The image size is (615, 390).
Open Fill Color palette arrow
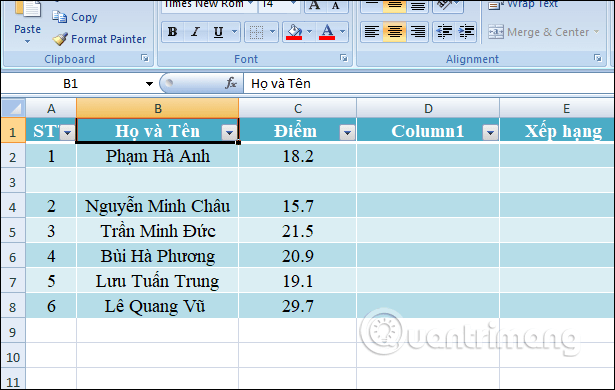309,32
